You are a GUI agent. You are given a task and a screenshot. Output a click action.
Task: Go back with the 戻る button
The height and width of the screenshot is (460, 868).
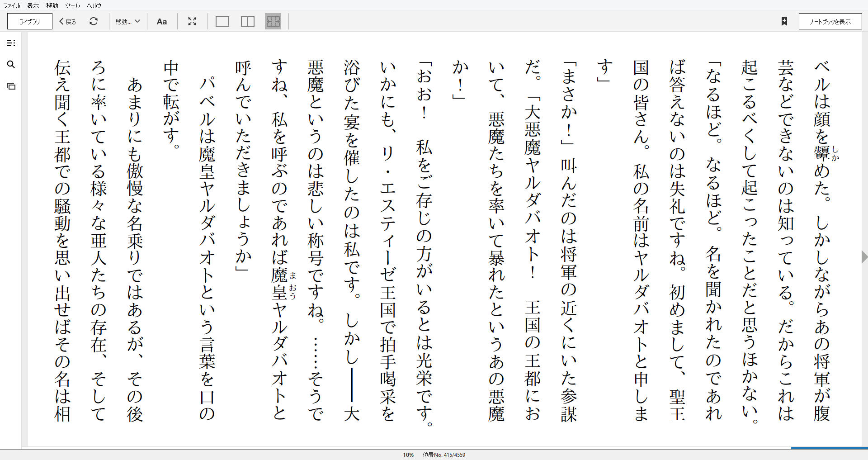pos(68,21)
